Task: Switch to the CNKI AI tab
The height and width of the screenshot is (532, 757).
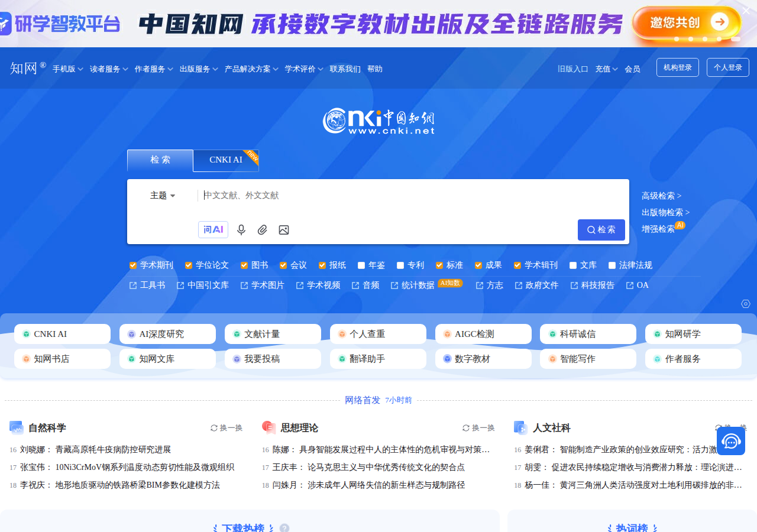Action: (x=226, y=160)
